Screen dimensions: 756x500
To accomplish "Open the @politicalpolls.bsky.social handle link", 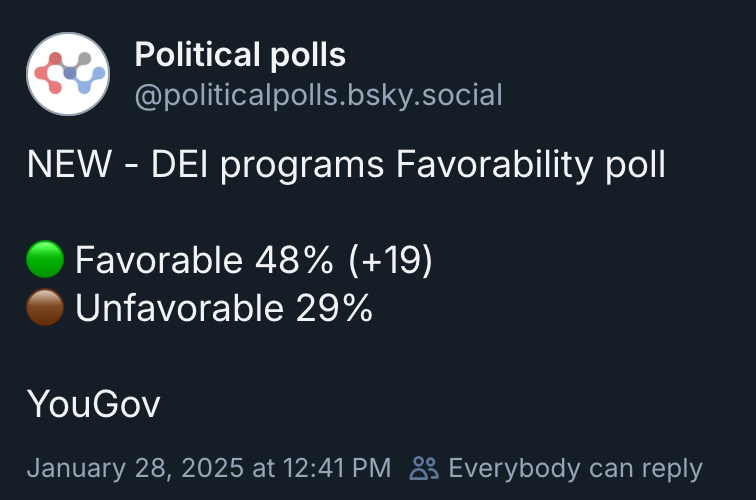I will [319, 95].
